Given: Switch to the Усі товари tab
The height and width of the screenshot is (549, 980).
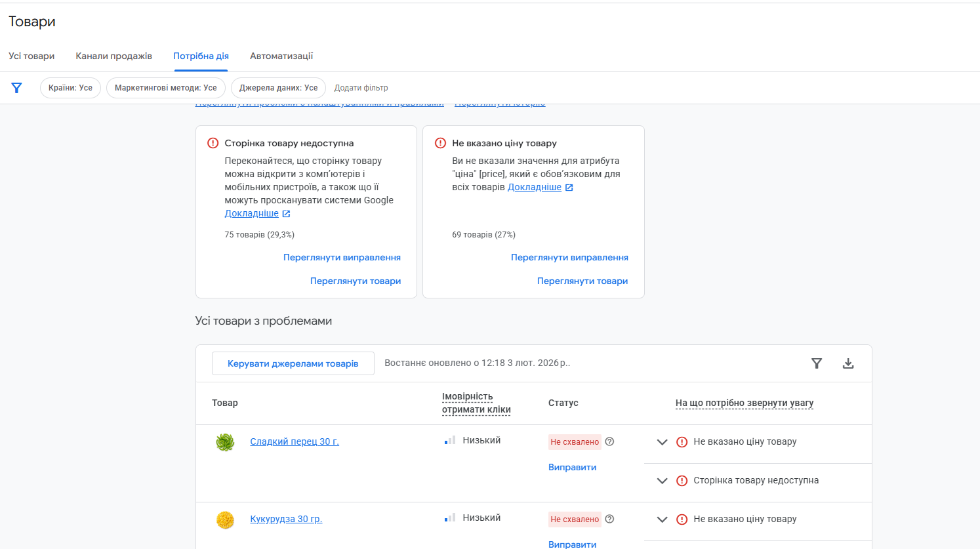Looking at the screenshot, I should pyautogui.click(x=31, y=56).
